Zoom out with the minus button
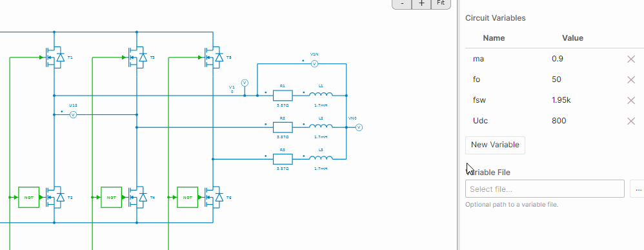The height and width of the screenshot is (250, 644). tap(402, 3)
